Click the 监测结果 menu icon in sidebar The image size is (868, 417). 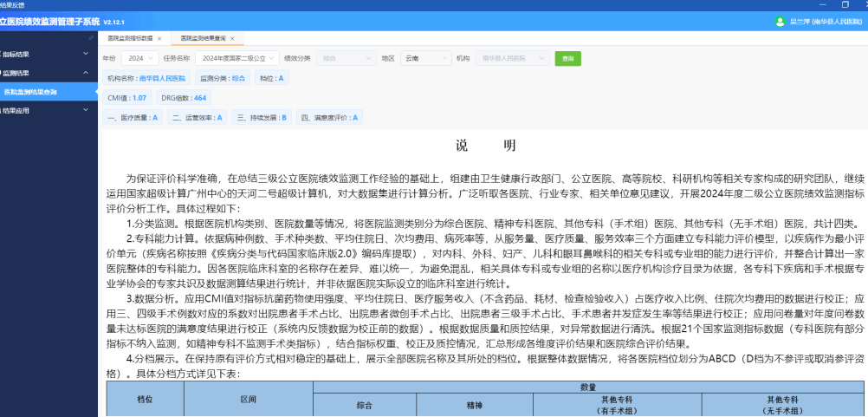tap(0, 73)
